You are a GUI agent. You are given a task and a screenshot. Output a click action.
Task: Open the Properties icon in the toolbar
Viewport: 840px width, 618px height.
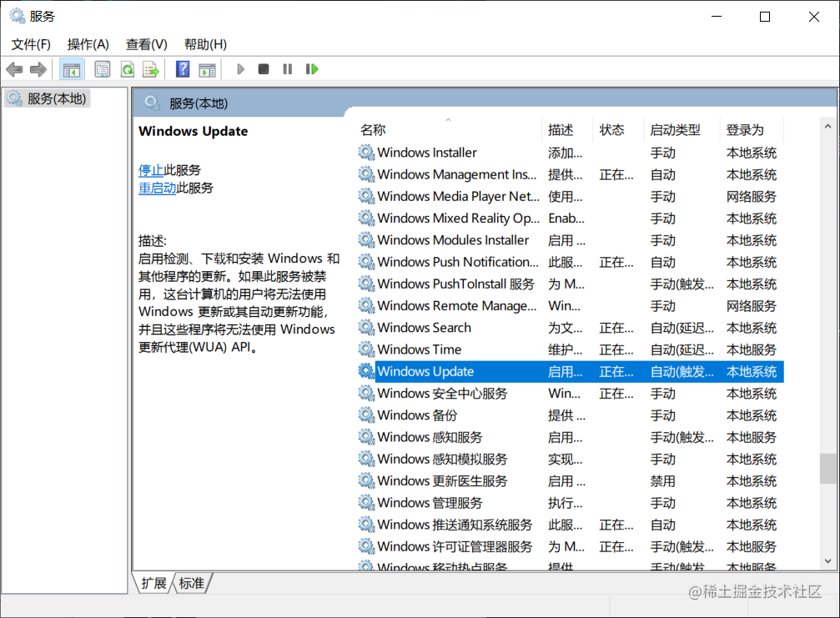point(102,68)
